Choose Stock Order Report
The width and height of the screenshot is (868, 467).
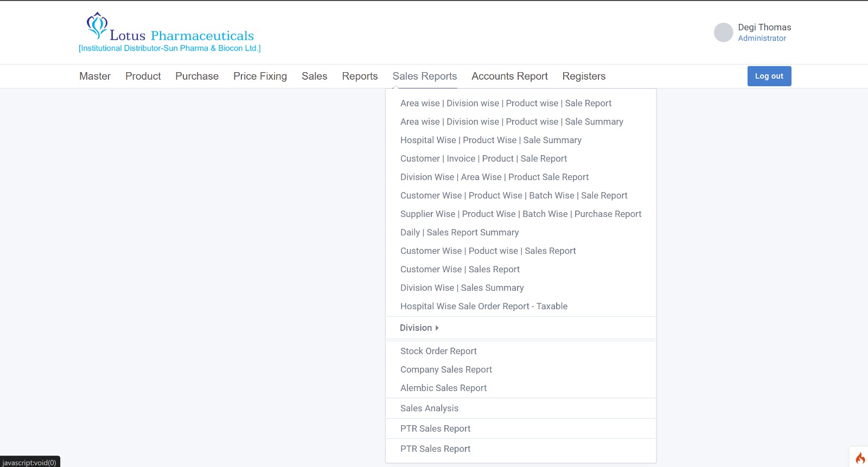[438, 351]
